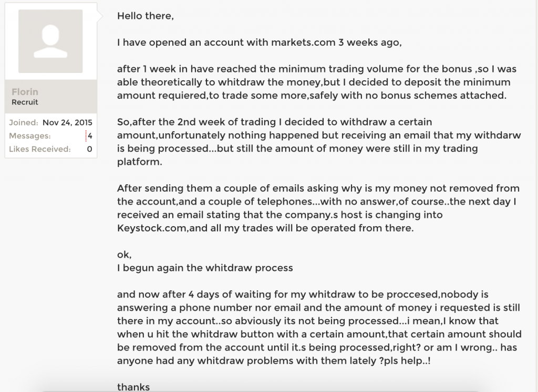Click paragraph starting and now after 4 days
The height and width of the screenshot is (392, 538).
pos(319,327)
